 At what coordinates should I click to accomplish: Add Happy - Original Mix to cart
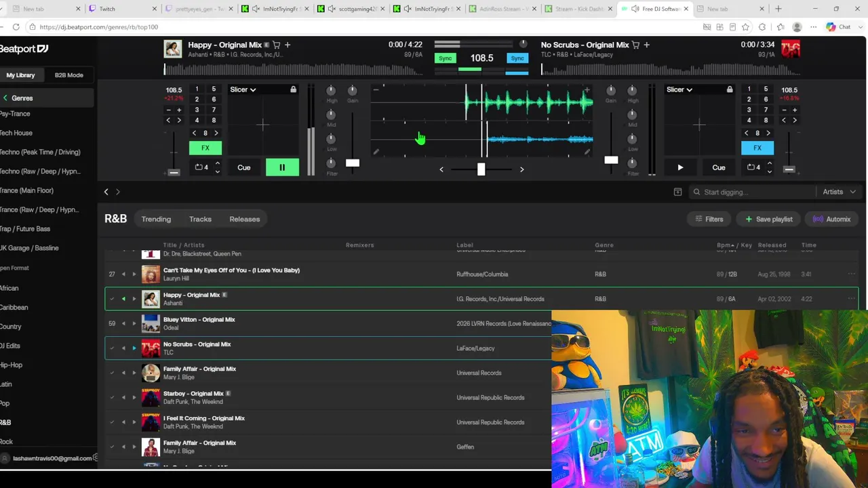(276, 45)
